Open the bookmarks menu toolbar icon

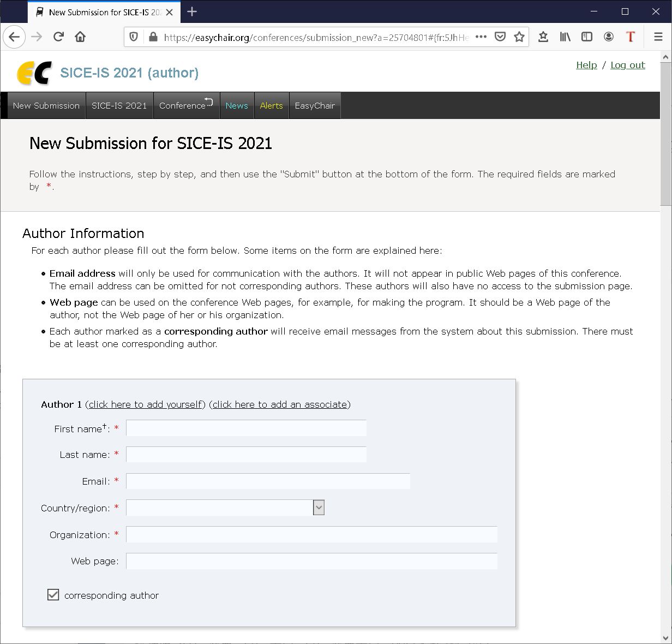point(543,37)
